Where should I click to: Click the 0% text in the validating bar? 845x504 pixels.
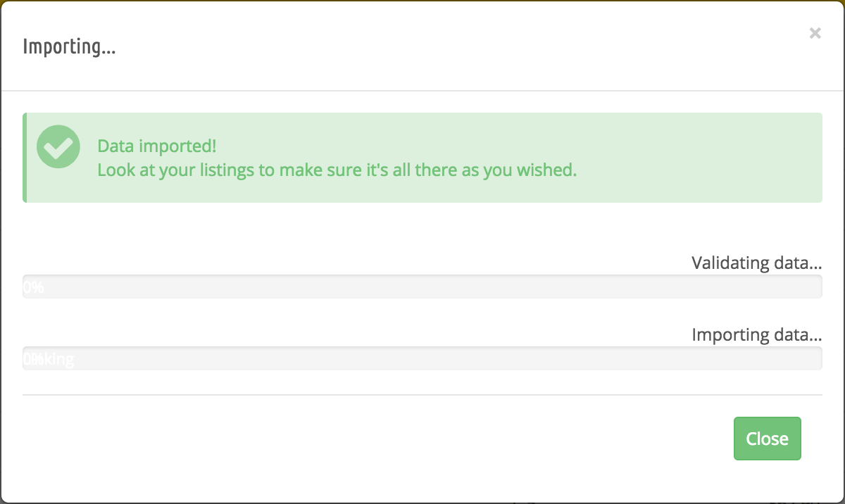[33, 287]
